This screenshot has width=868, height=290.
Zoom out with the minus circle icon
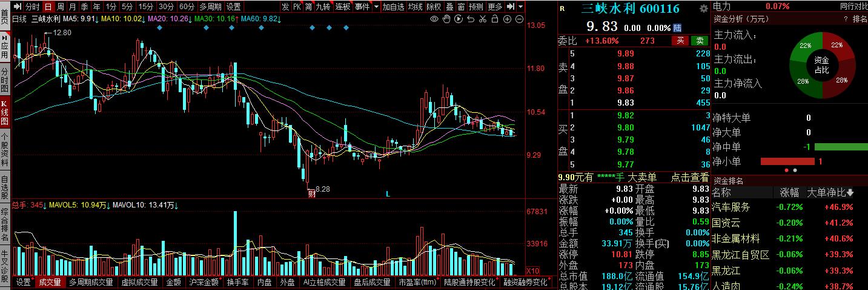tap(519, 19)
